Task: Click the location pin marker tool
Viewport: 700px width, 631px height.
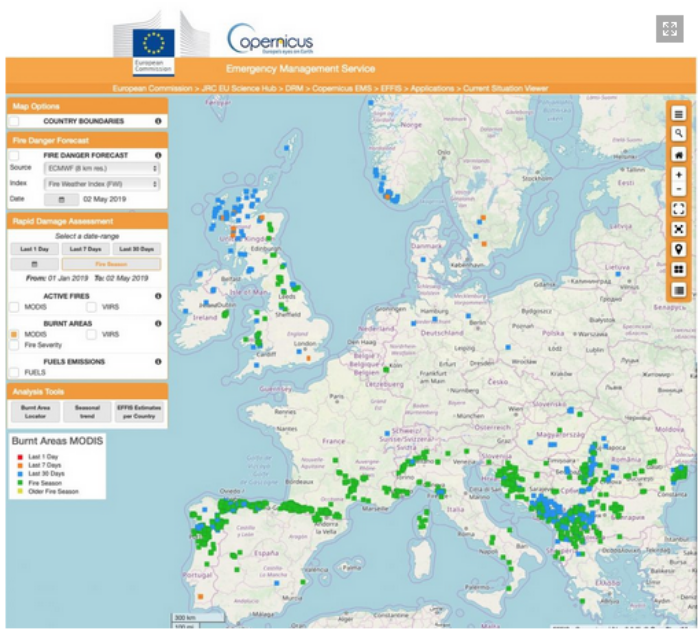Action: point(679,249)
